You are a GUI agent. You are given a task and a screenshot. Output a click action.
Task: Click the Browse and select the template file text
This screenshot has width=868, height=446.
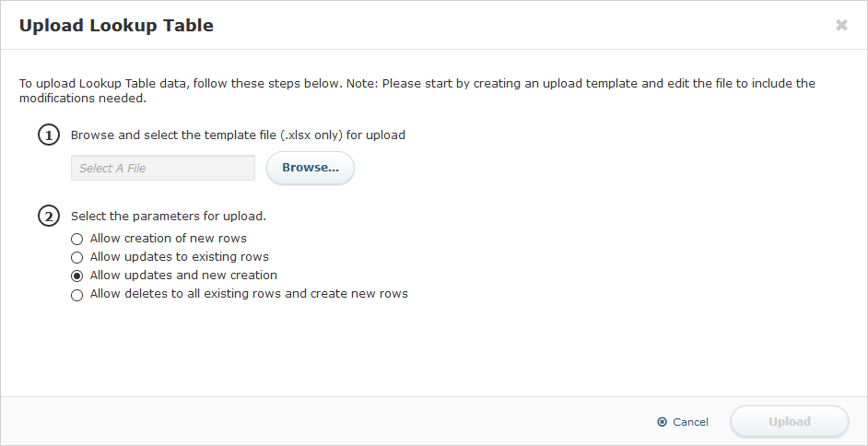click(238, 135)
